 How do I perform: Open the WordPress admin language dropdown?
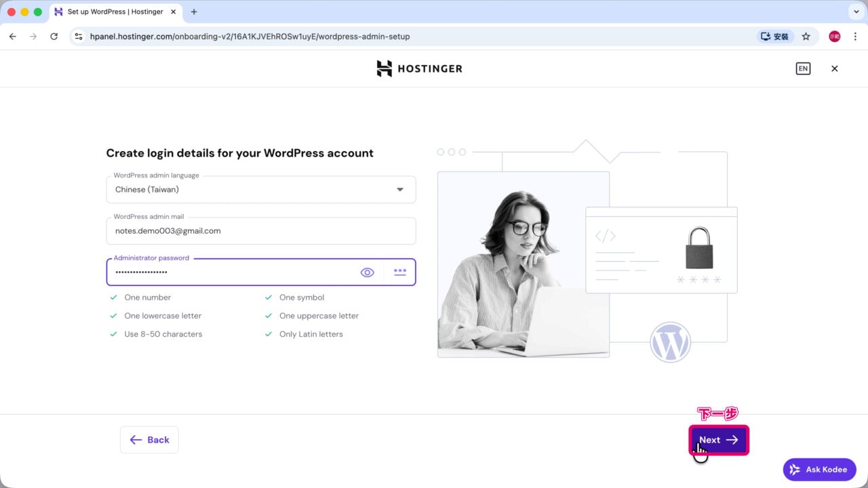click(x=261, y=190)
